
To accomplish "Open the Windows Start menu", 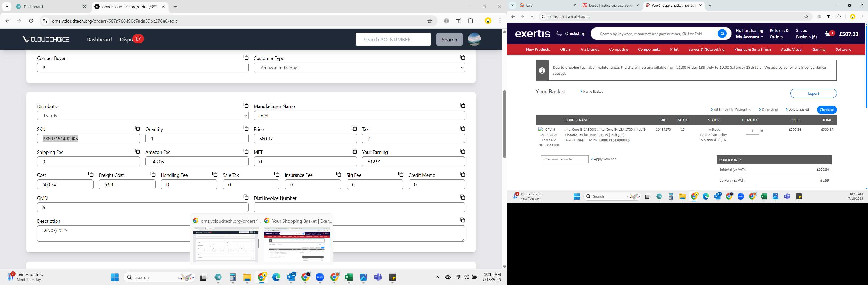I will 115,277.
